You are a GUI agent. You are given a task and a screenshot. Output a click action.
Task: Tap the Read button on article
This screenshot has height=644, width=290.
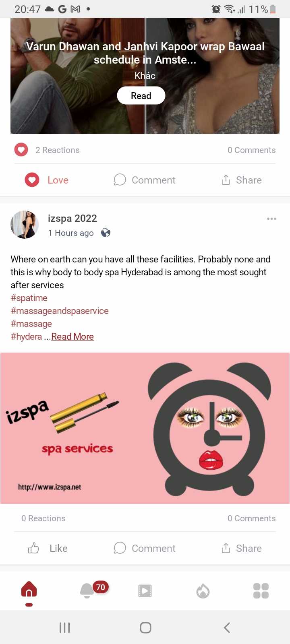pos(141,96)
